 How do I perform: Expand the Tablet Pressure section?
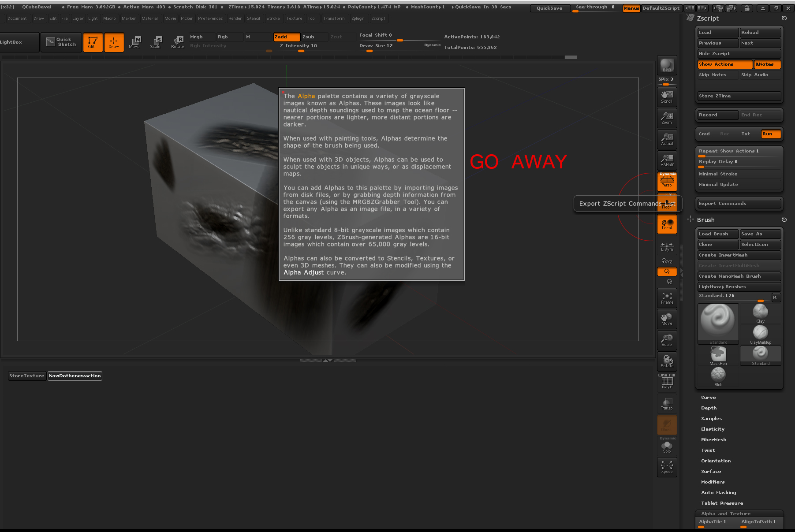pyautogui.click(x=722, y=503)
